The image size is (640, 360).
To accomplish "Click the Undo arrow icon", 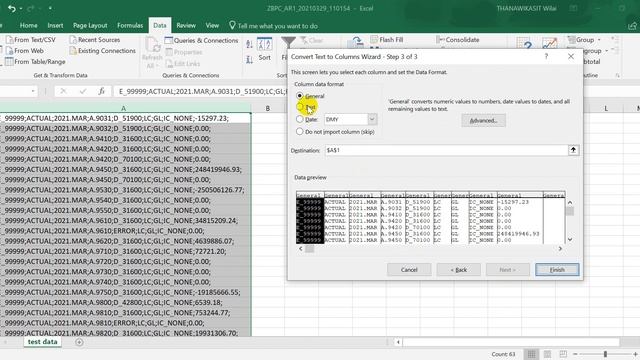I will pos(11,9).
